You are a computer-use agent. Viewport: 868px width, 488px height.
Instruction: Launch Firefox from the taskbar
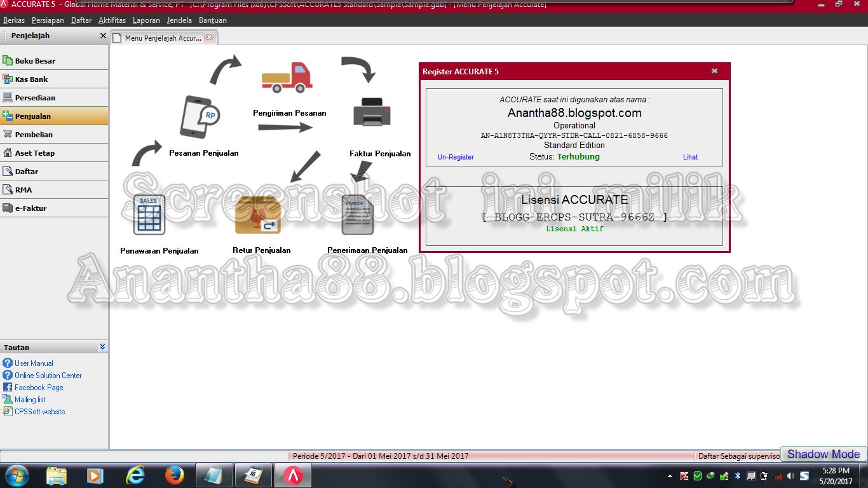pos(174,475)
